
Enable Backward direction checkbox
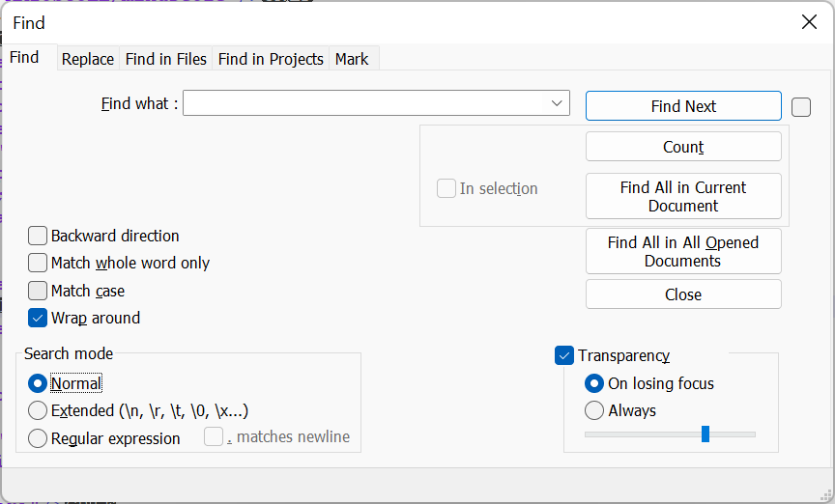tap(38, 236)
